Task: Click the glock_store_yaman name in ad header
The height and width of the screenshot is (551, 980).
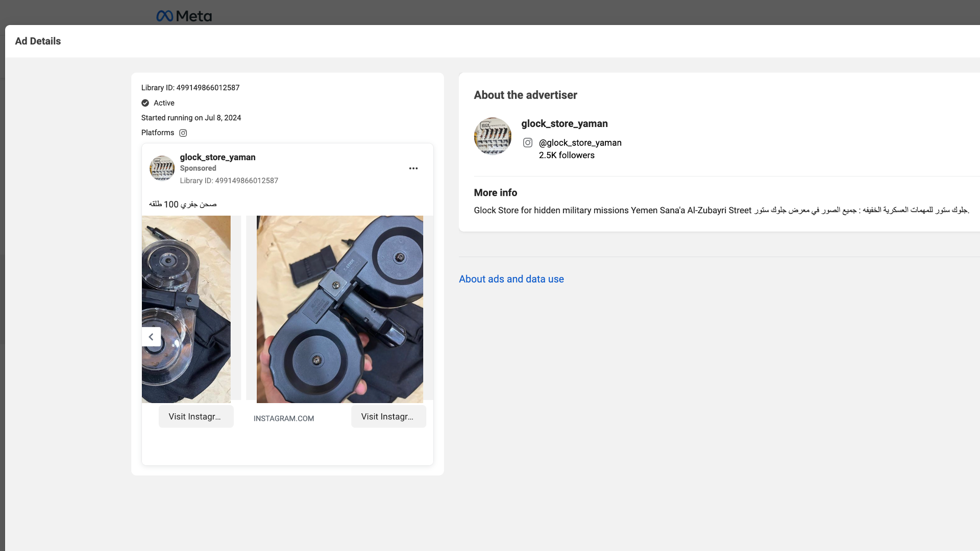Action: 217,157
